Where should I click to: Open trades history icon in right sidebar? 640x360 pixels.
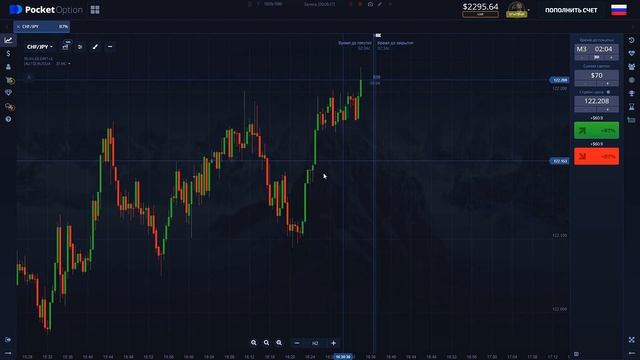click(x=631, y=40)
